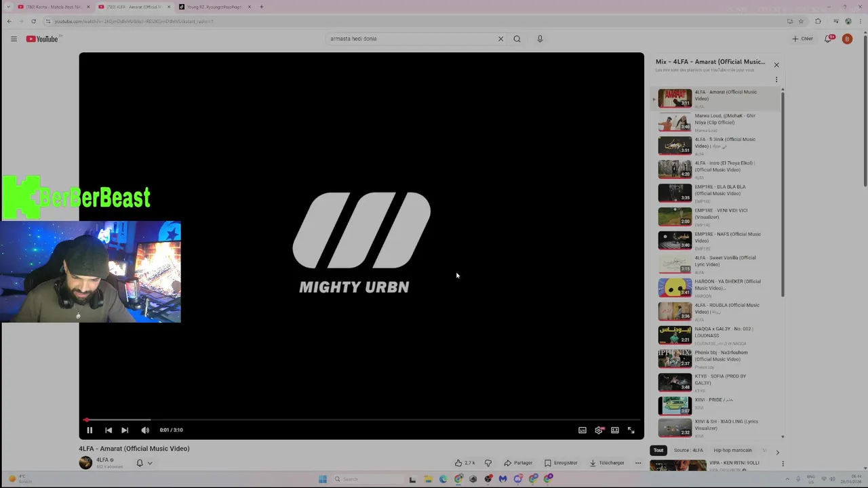The width and height of the screenshot is (868, 488).
Task: Expand subscription notification dropdown
Action: (150, 463)
